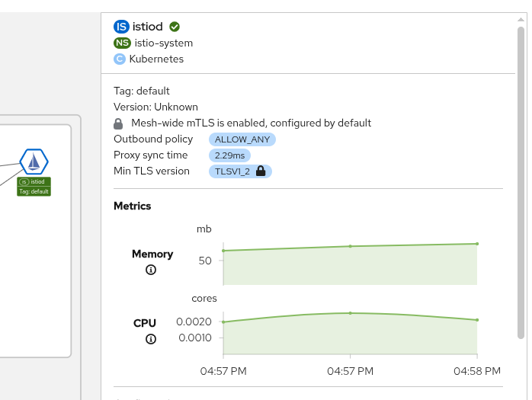Click the Memory info icon
The height and width of the screenshot is (400, 532).
tap(151, 270)
